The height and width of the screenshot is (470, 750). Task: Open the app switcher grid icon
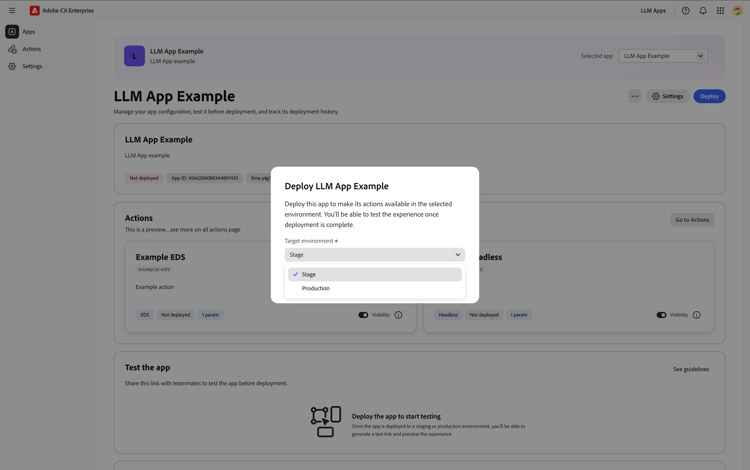click(x=720, y=11)
